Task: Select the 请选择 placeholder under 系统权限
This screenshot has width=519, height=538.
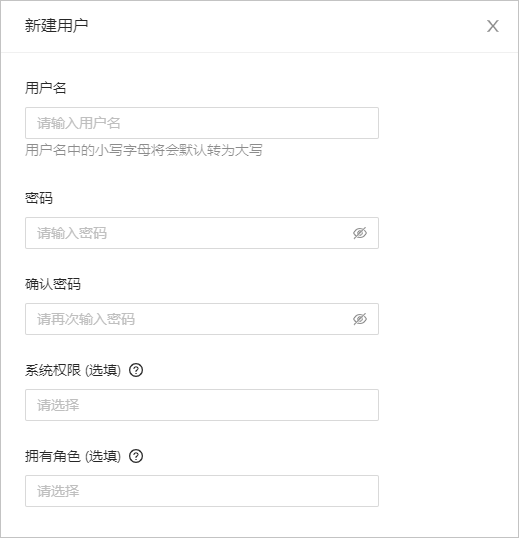Action: 58,405
